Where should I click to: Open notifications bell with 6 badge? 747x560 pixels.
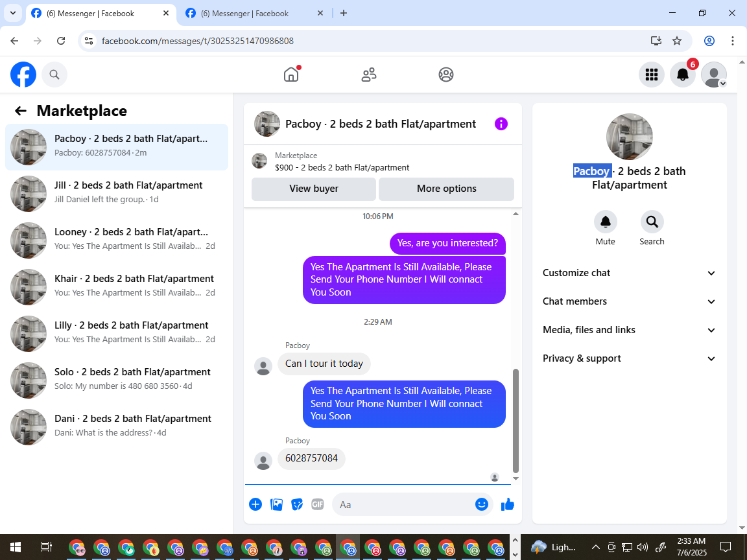point(683,75)
